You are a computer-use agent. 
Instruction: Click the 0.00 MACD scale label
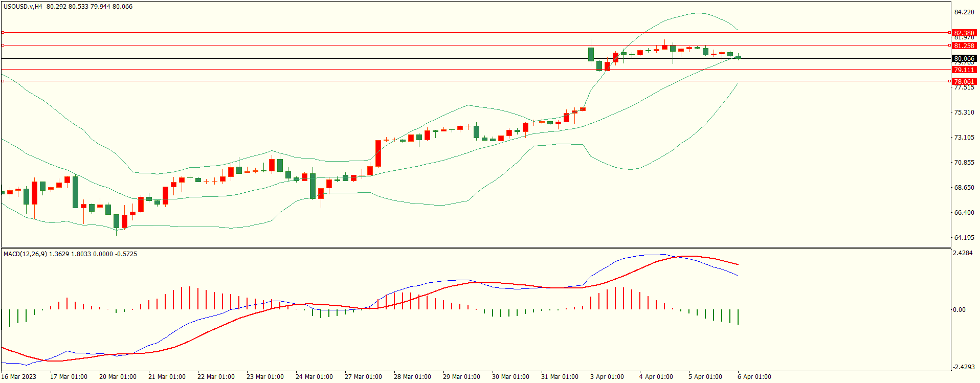coord(959,309)
